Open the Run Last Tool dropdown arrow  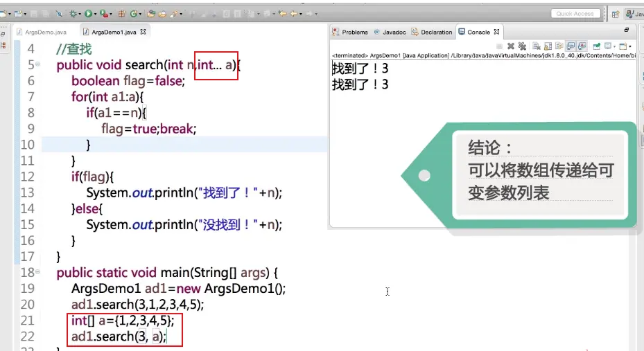pos(111,15)
